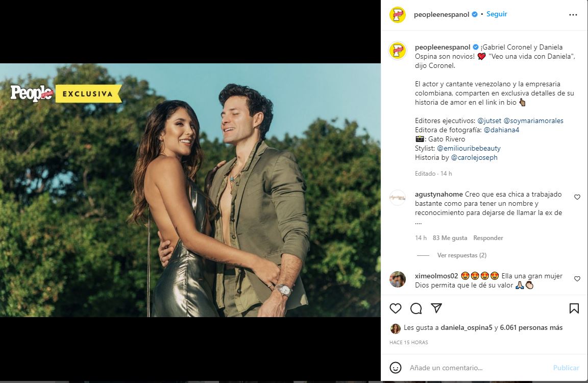Open ximeolmos02's profile avatar
The image size is (588, 383).
point(398,279)
